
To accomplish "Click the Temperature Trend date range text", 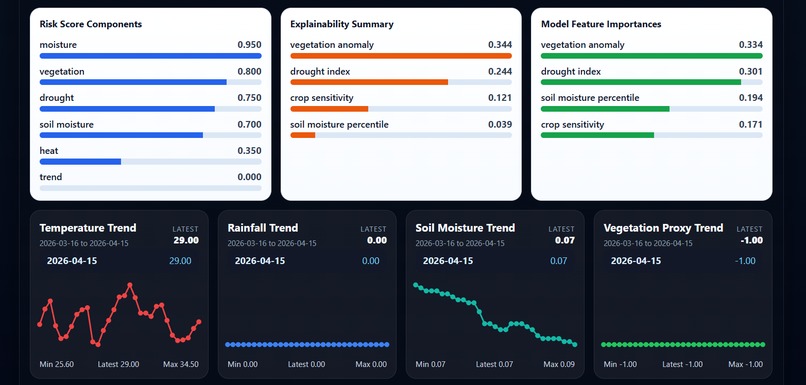I will [x=84, y=243].
